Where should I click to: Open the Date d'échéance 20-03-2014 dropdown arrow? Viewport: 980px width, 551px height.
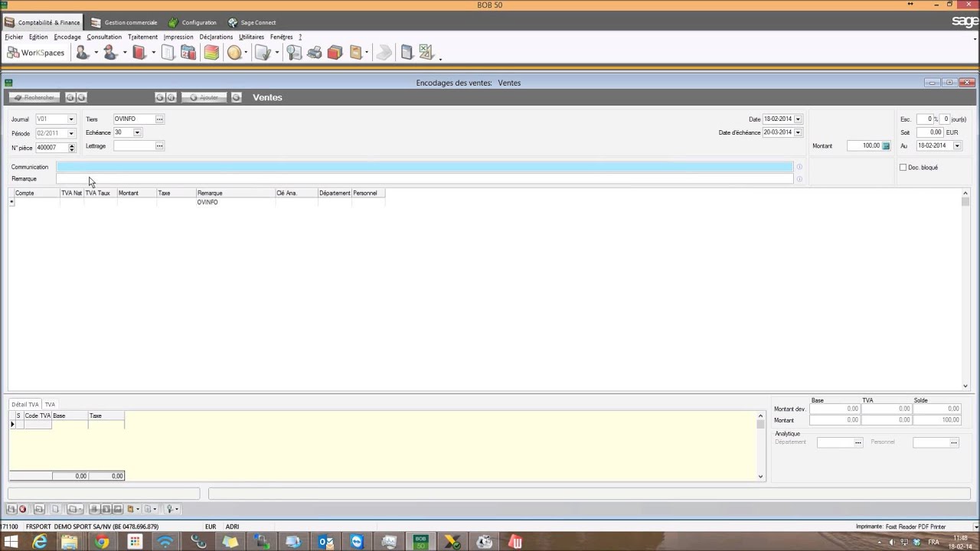798,132
